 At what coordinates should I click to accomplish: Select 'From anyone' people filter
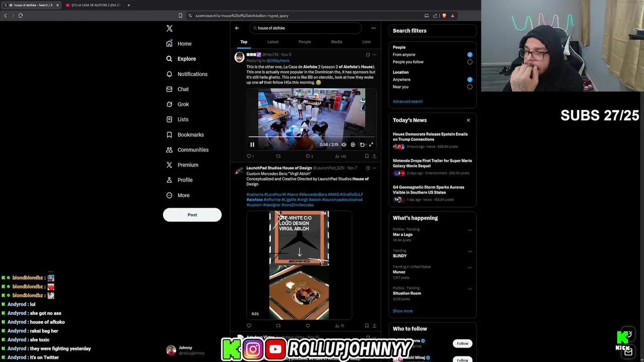pos(470,54)
